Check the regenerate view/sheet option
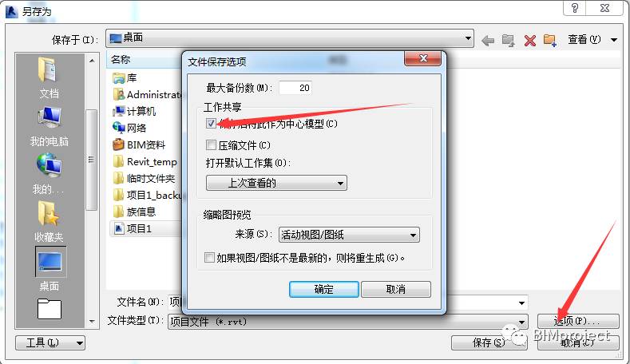Screen dimensions: 630x364 [209, 257]
